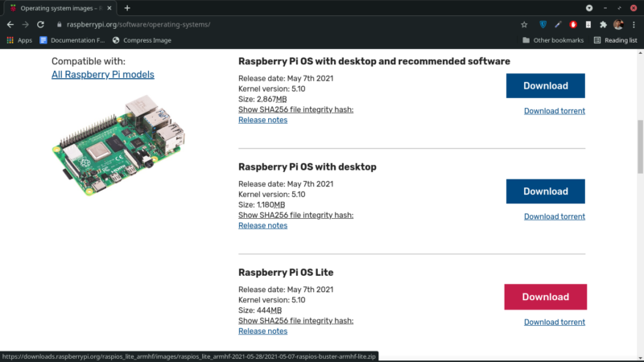This screenshot has width=644, height=362.
Task: Open the Bitwarden shield extension
Action: [543, 25]
